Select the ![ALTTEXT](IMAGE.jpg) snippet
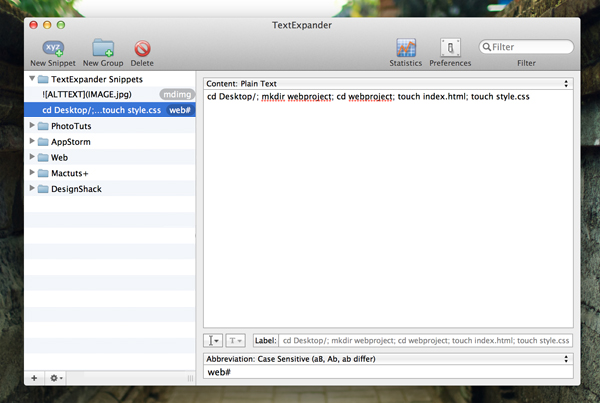The image size is (600, 403). [110, 94]
